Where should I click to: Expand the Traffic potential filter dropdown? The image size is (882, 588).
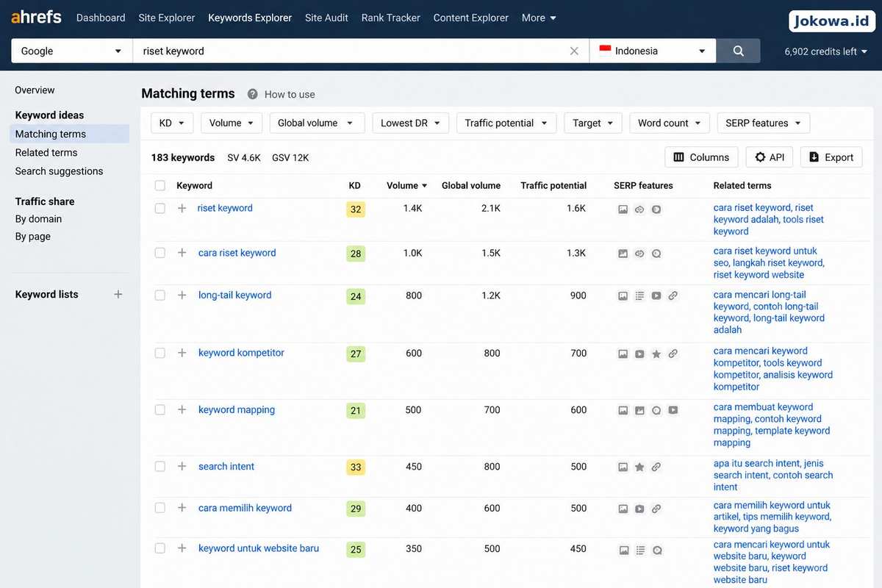click(506, 123)
